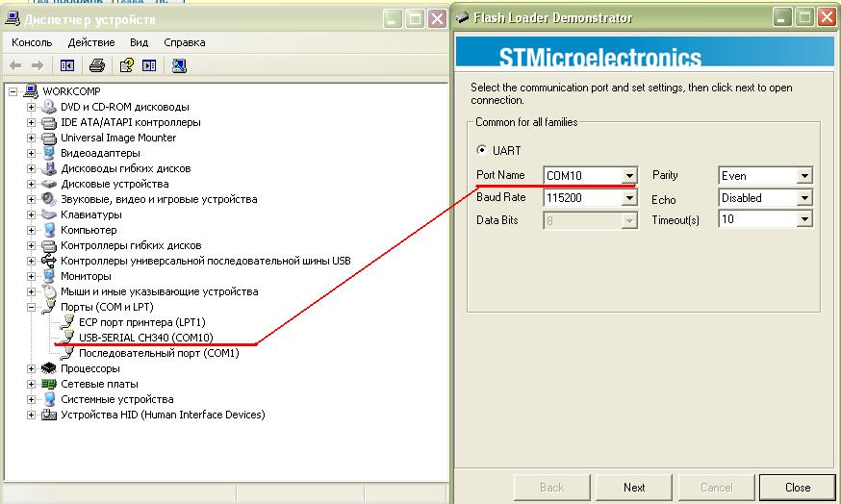Open the Parity dropdown

[x=803, y=176]
